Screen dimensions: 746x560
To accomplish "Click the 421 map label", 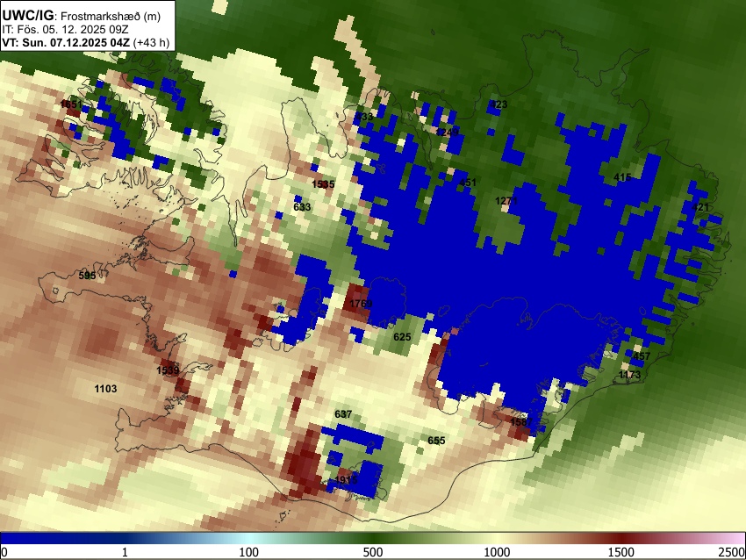I will point(699,207).
